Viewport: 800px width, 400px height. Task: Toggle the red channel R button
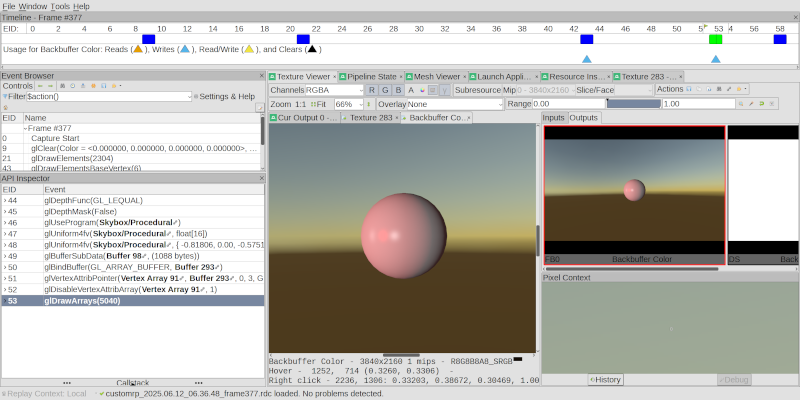371,90
